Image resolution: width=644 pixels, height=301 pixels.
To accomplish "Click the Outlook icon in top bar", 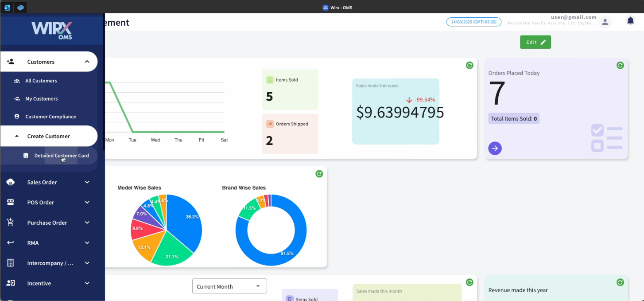I will click(x=7, y=8).
